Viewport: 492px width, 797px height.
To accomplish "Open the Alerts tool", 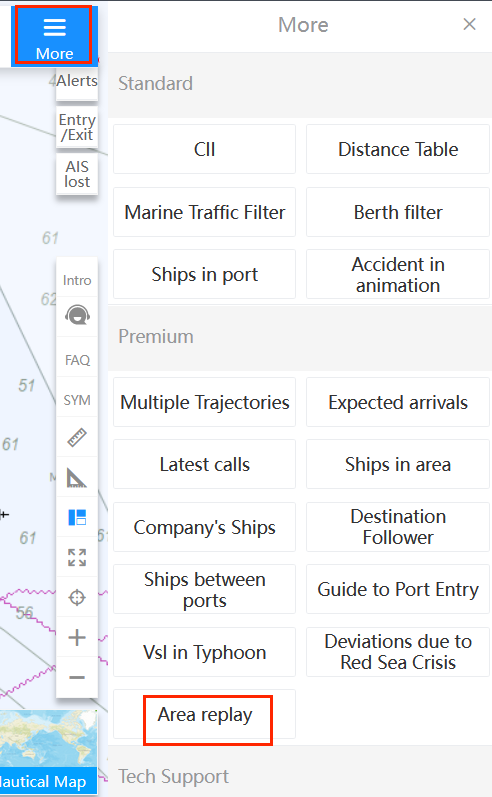I will tap(77, 81).
